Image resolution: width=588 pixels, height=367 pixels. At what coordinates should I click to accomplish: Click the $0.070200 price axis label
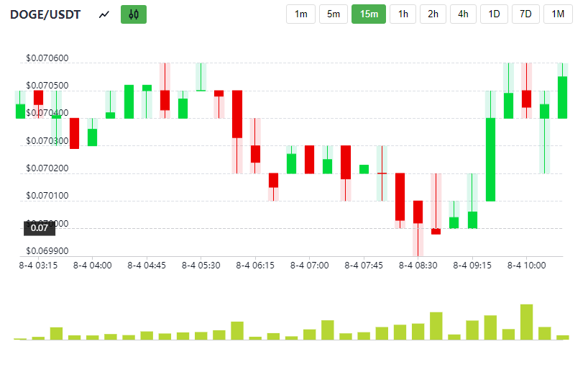tap(47, 168)
